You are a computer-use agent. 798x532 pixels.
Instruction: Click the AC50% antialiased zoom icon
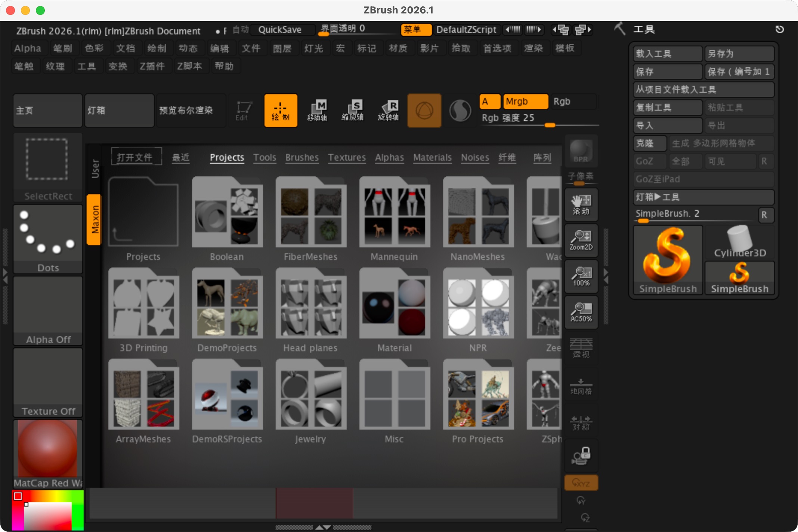click(581, 312)
